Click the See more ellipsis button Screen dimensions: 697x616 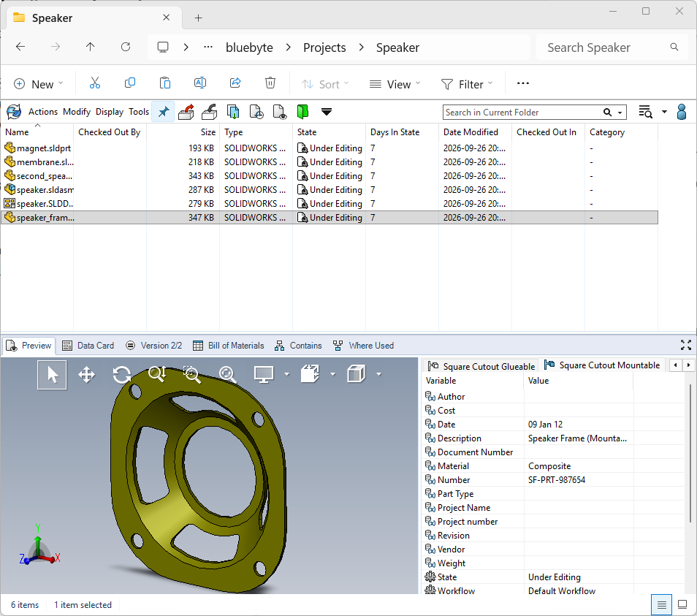pyautogui.click(x=523, y=83)
